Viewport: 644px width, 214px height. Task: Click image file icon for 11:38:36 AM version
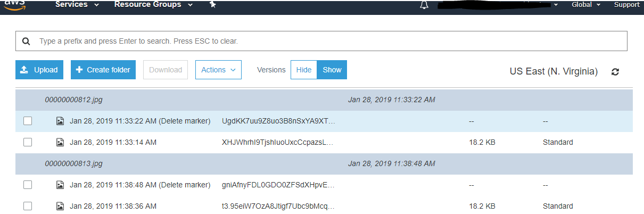[x=60, y=206]
